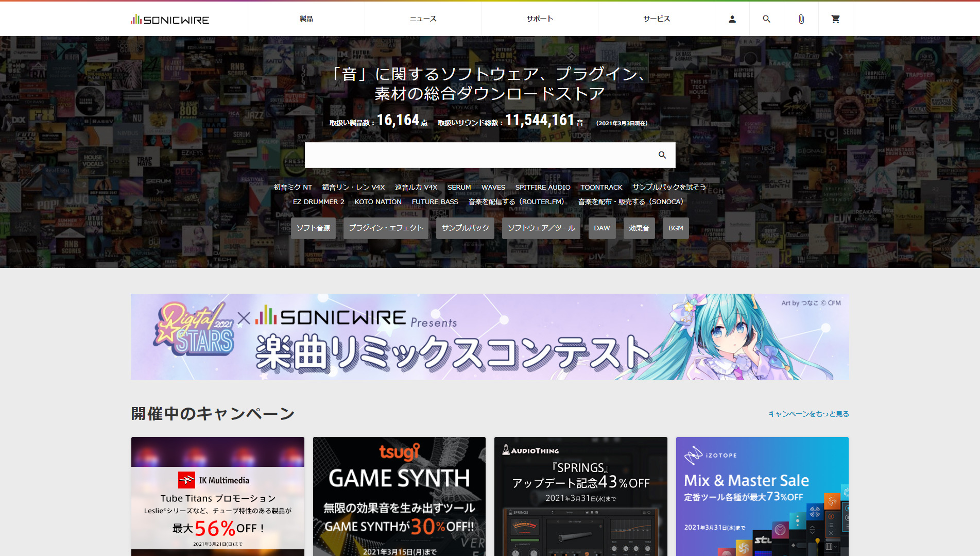The image size is (980, 556).
Task: Open the AudioThing SPRINGS campaign card
Action: 581,497
